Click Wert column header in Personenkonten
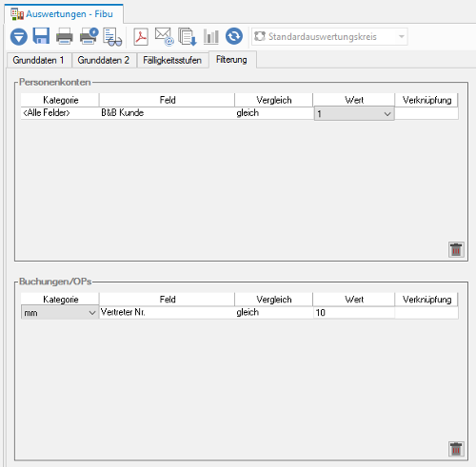The image size is (476, 467). point(354,100)
